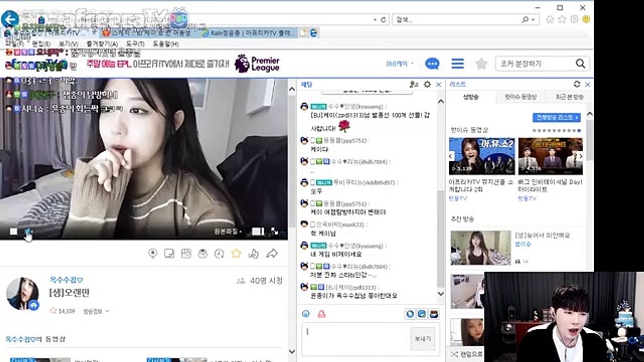Refresh the broadcast list panel

point(577,84)
